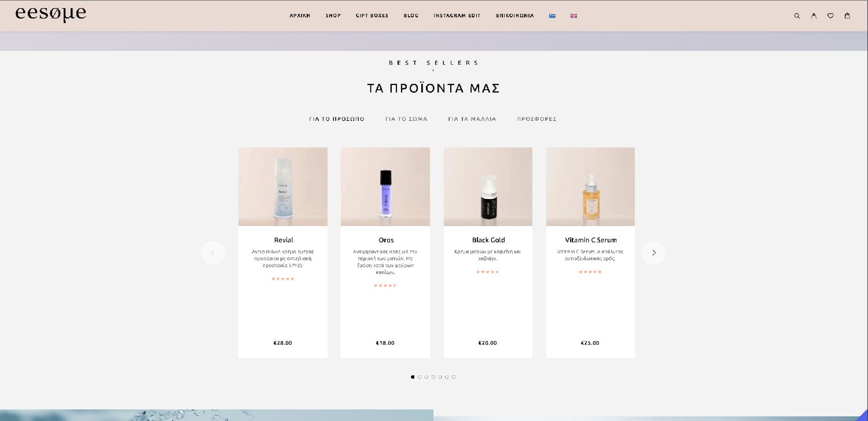
Task: Open the user account icon
Action: pyautogui.click(x=814, y=16)
